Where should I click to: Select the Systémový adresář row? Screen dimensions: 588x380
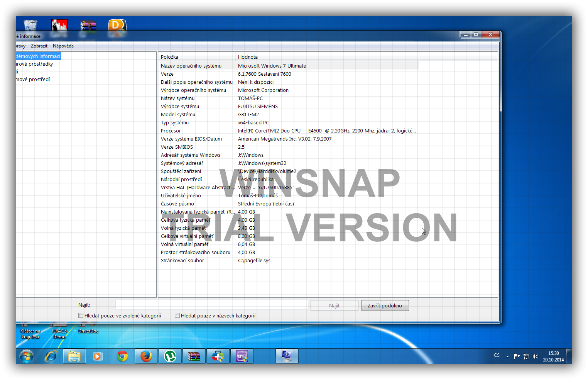click(289, 163)
